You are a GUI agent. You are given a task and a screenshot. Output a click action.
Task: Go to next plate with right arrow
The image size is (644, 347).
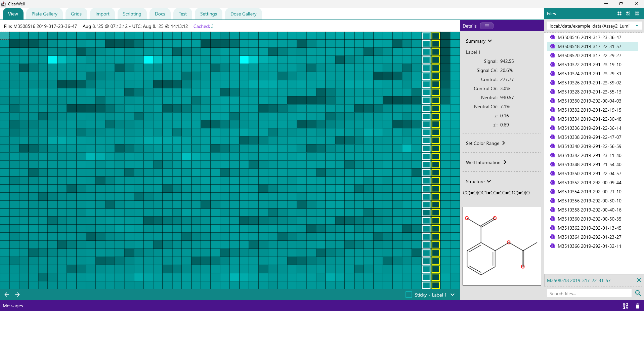coord(17,295)
